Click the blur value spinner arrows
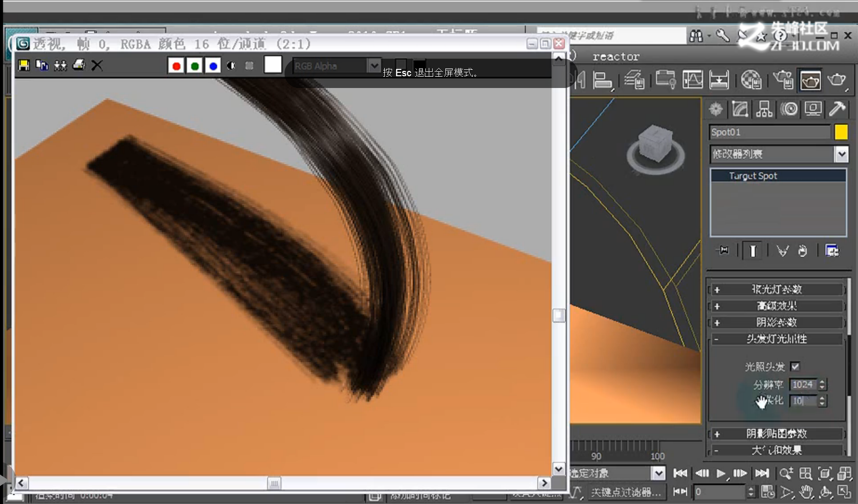 pos(822,401)
